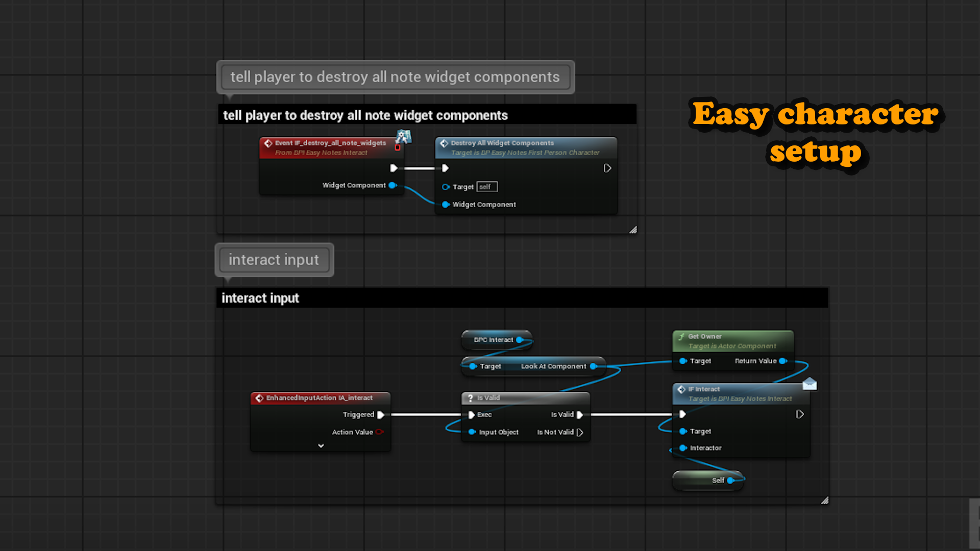Expand the EnhancedInputAction node's hidden pins chevron

tap(321, 445)
